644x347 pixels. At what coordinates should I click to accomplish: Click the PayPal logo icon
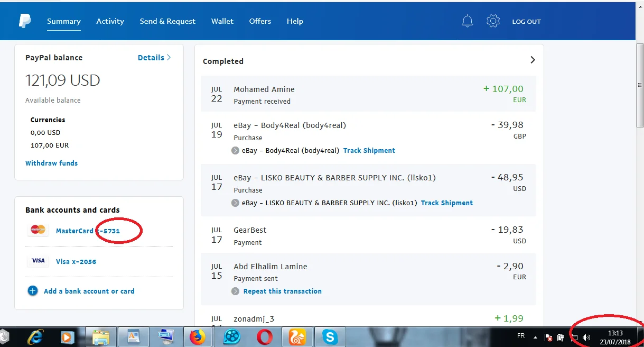click(25, 21)
